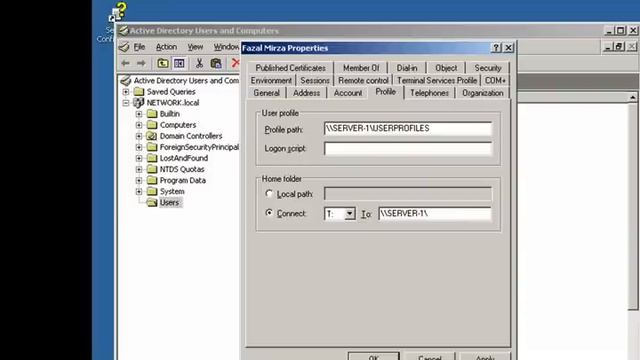Open the Object tab

pyautogui.click(x=446, y=68)
